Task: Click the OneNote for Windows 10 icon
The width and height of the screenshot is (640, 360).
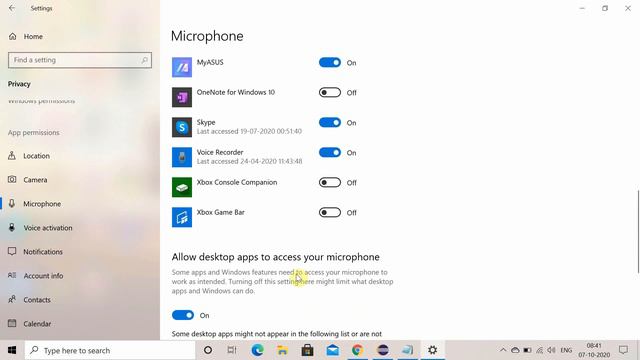Action: pos(182,97)
